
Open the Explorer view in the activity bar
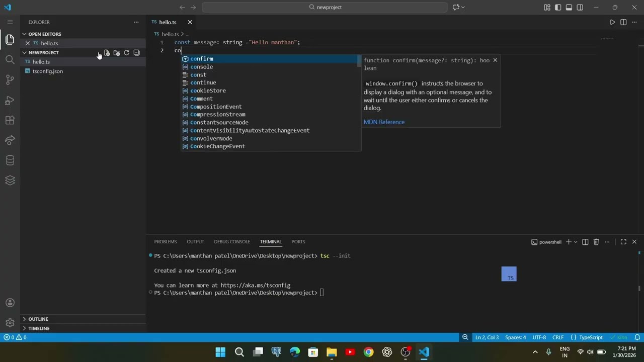pyautogui.click(x=10, y=39)
